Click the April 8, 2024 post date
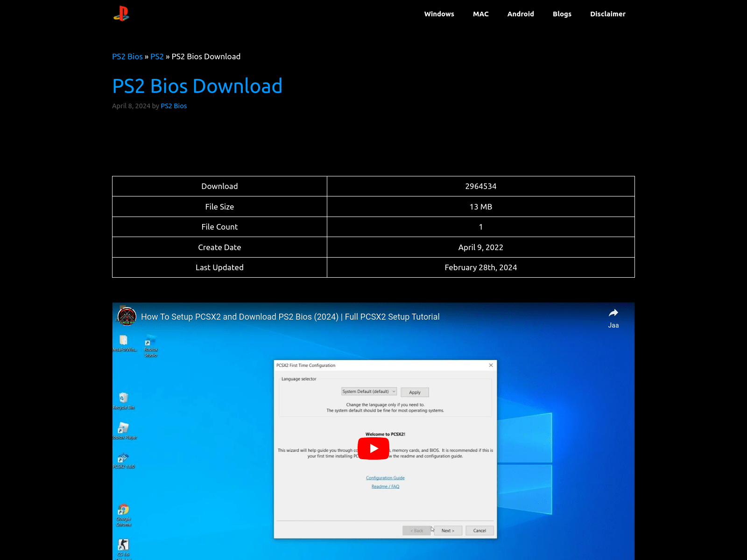The height and width of the screenshot is (560, 747). pos(131,106)
